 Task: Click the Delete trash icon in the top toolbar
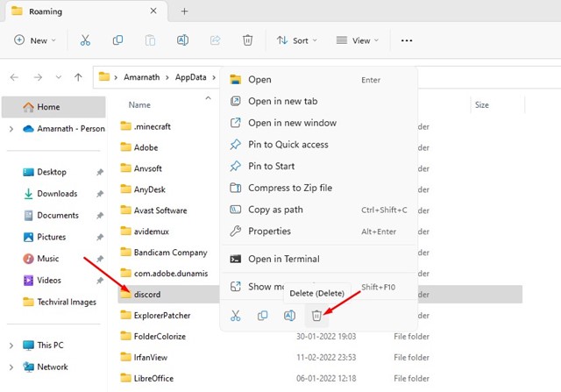tap(248, 40)
